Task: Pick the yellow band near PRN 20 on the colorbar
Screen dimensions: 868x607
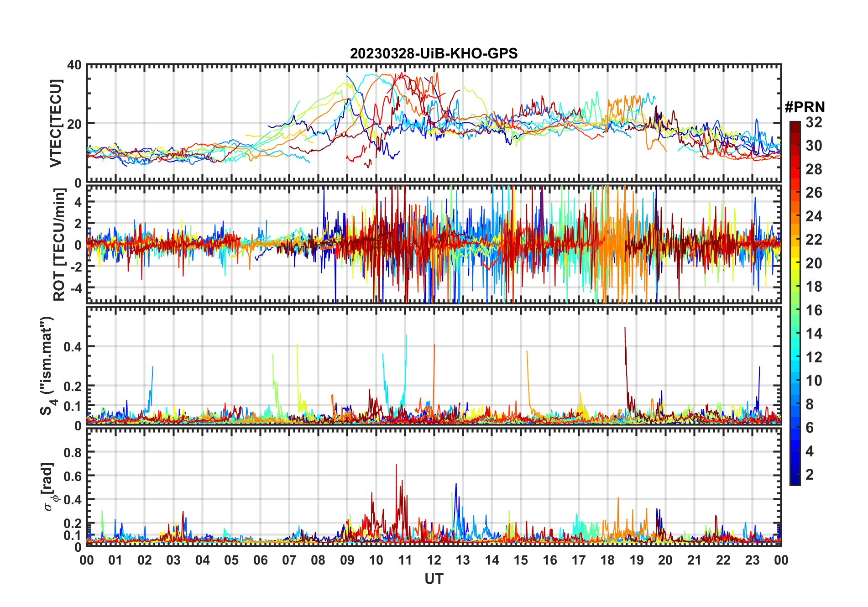Action: coord(795,263)
